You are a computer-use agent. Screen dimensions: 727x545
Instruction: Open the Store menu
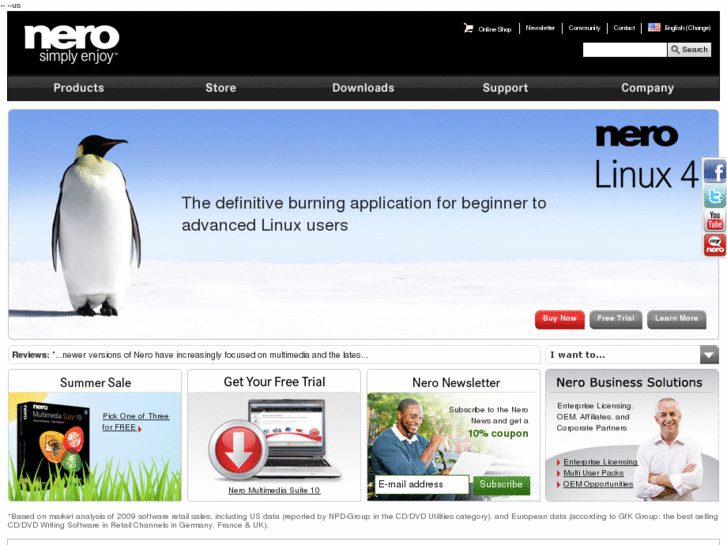[x=221, y=88]
